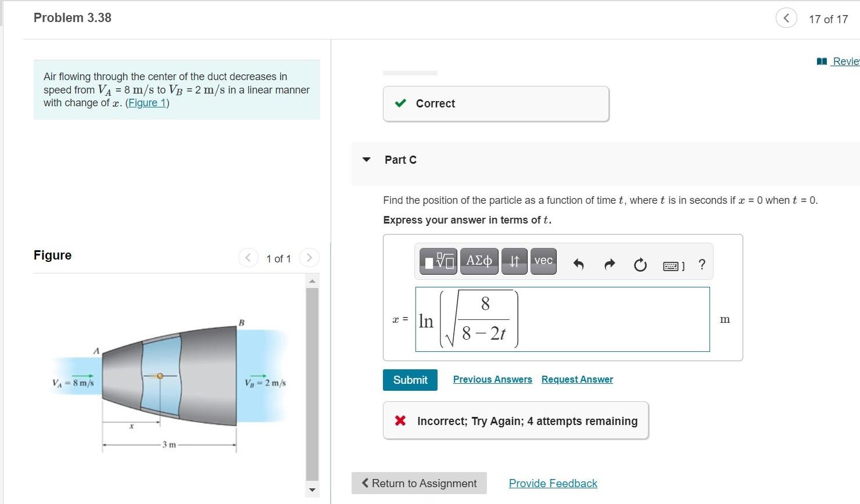The height and width of the screenshot is (504, 860).
Task: Click the '1 of 1' figure counter
Action: [278, 258]
